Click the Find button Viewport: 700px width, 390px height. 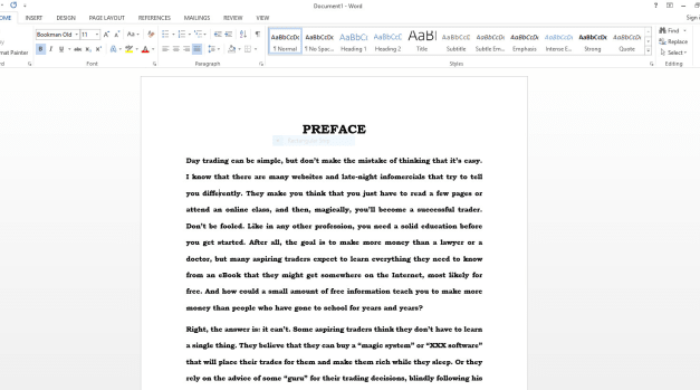click(669, 30)
